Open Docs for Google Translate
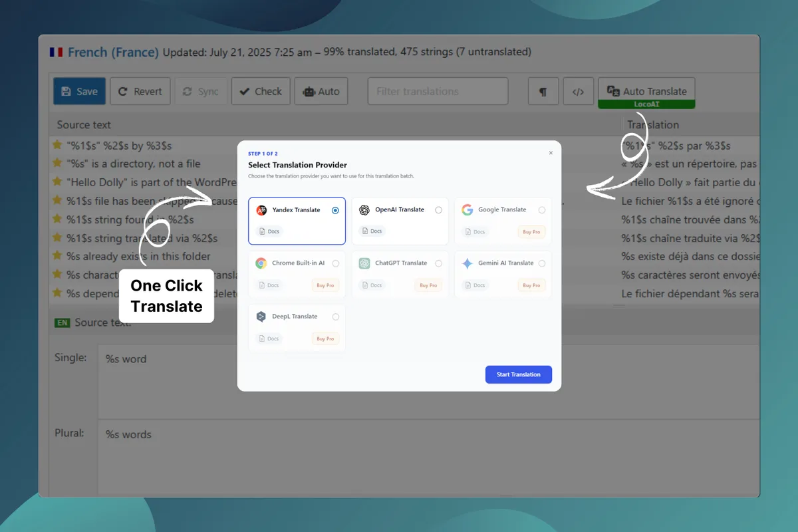Screen dimensions: 798x532 click(x=475, y=231)
